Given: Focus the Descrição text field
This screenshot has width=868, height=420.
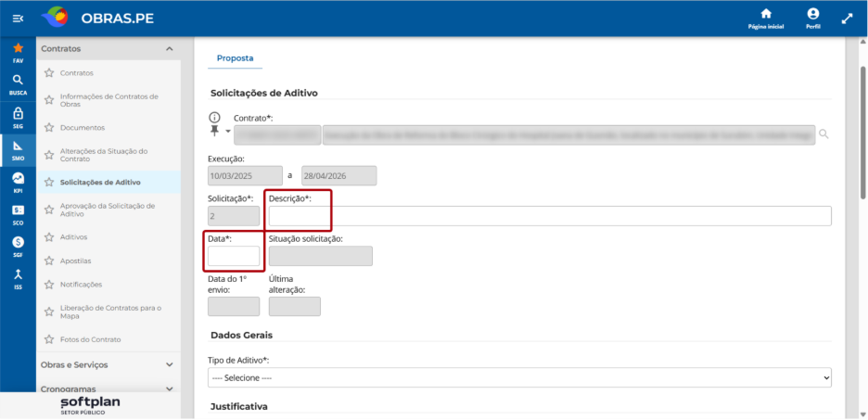Looking at the screenshot, I should click(x=550, y=216).
